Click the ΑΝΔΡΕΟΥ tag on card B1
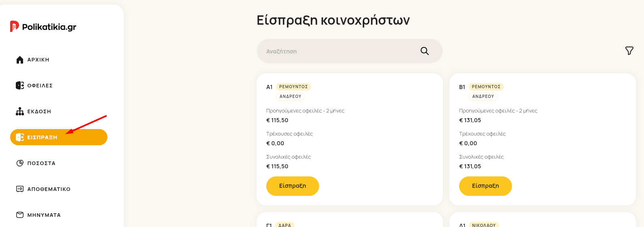 tap(483, 96)
